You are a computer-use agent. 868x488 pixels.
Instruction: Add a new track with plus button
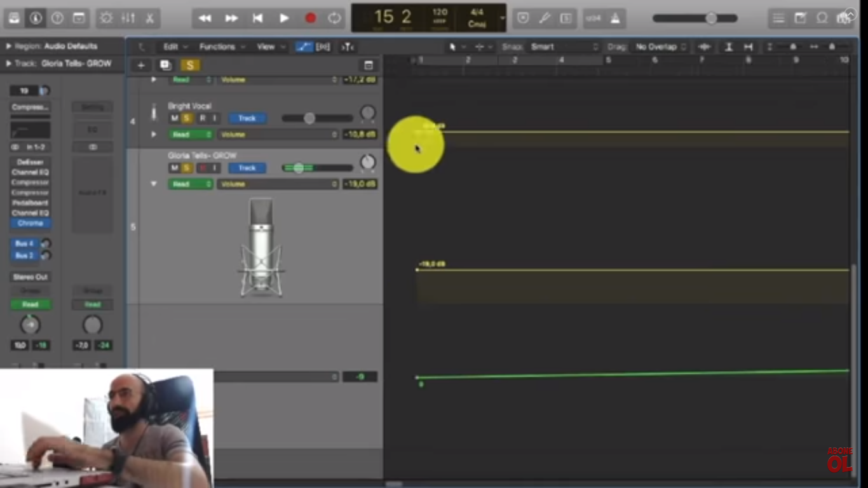141,65
